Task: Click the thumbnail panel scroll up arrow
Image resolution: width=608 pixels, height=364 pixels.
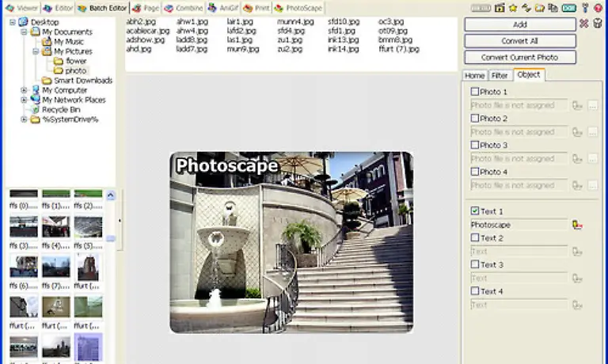Action: click(111, 195)
